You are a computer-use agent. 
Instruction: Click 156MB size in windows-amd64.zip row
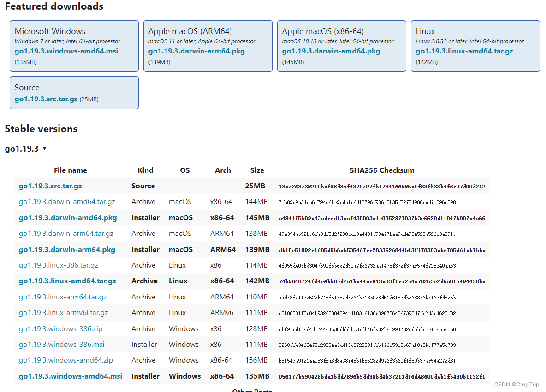[256, 360]
